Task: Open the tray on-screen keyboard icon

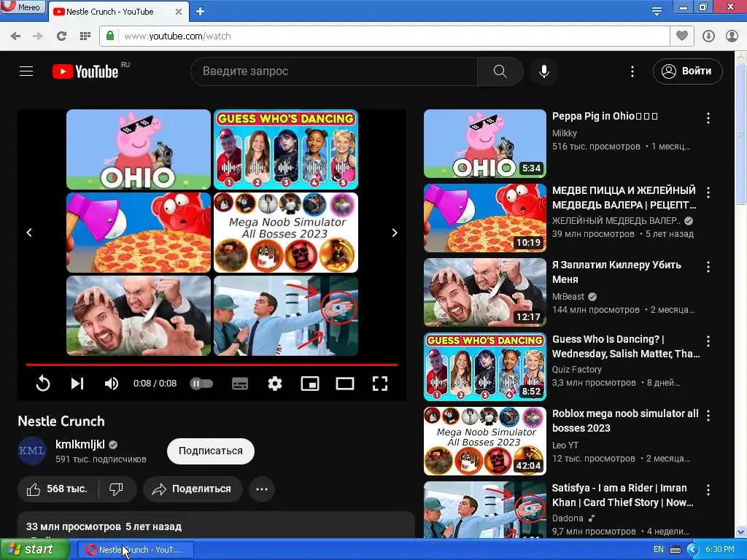Action: (x=675, y=550)
